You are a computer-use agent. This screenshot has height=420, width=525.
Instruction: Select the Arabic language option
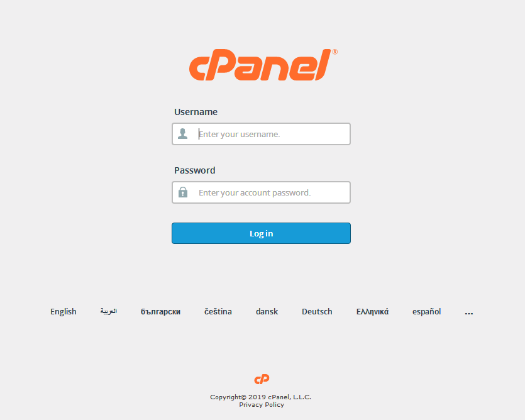tap(109, 311)
